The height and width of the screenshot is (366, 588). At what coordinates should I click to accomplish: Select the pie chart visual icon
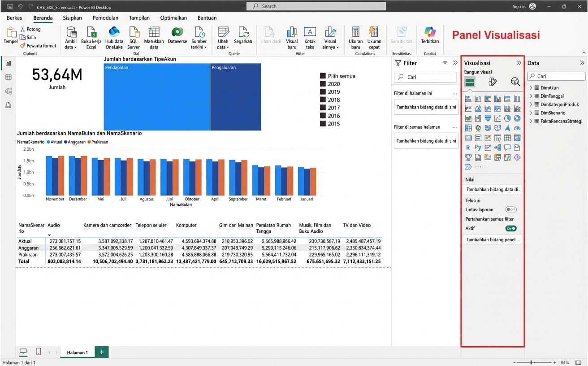(508, 118)
